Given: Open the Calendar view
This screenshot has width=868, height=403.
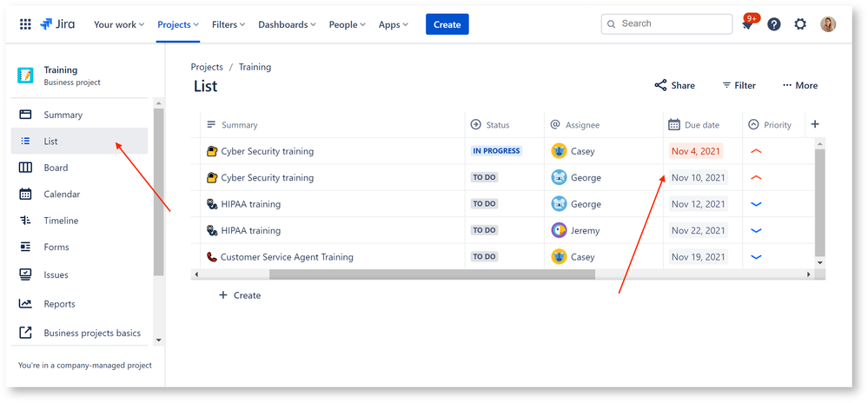Looking at the screenshot, I should pos(79,195).
